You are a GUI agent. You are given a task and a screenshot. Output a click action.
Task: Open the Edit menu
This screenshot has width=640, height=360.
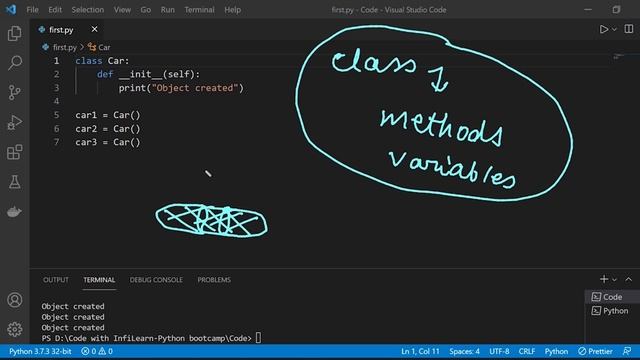click(x=55, y=9)
